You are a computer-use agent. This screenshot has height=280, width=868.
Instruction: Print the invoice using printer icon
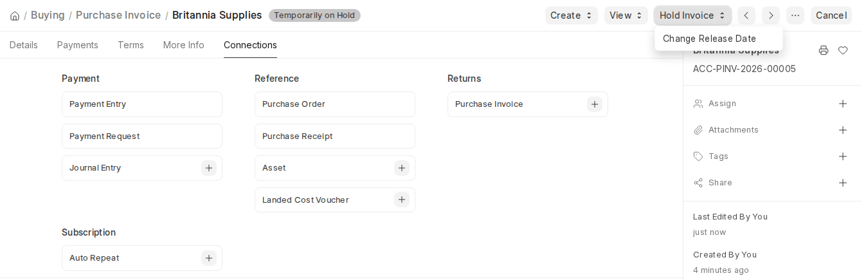824,50
